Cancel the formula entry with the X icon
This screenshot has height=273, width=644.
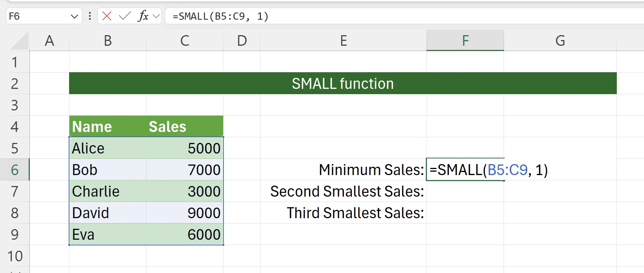(x=107, y=16)
